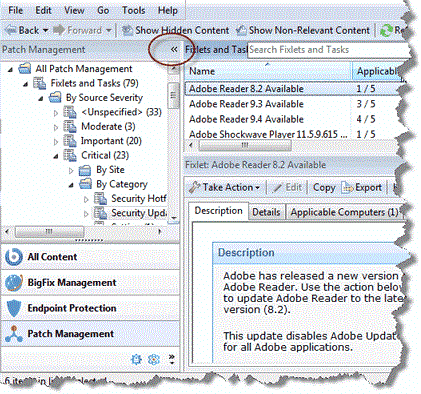
Task: Open the BigFix Management domain
Action: 90,283
